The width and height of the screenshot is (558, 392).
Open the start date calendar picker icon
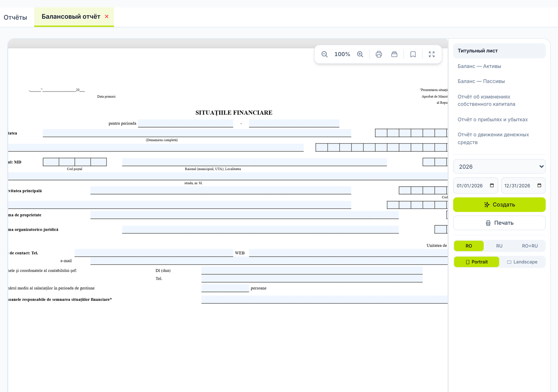[x=492, y=186]
